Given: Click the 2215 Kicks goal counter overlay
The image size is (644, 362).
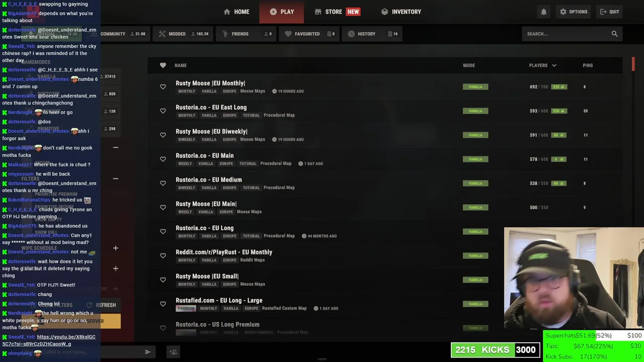Looking at the screenshot, I should click(496, 350).
